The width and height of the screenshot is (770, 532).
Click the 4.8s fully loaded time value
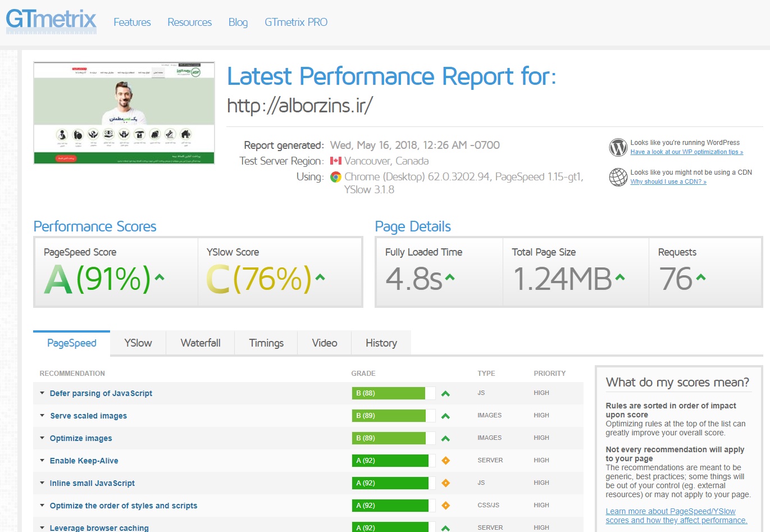click(414, 279)
